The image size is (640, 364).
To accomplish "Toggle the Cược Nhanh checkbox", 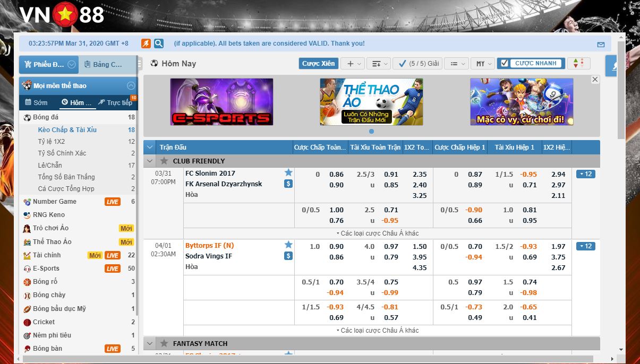I will 505,63.
